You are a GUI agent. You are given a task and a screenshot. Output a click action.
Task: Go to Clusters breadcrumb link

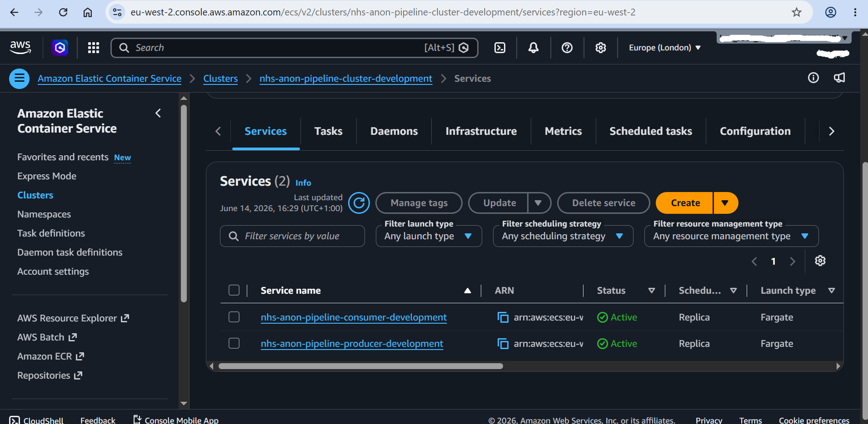tap(220, 79)
